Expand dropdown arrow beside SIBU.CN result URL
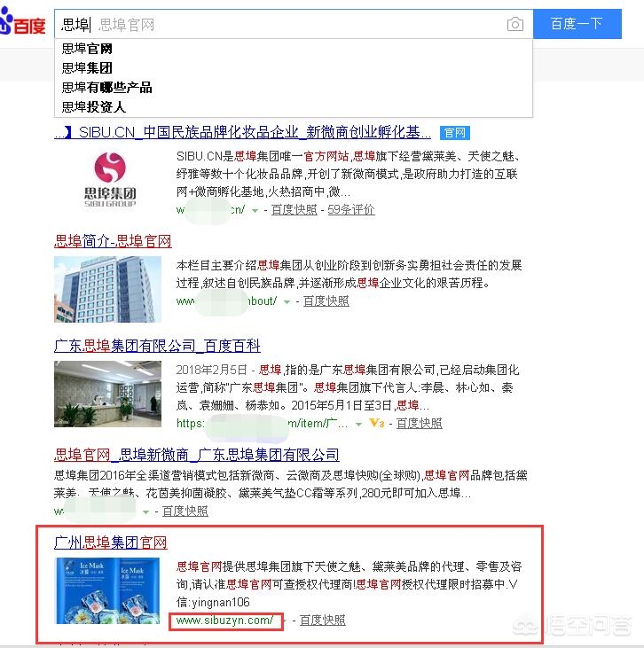Screen dimensions: 644x648 click(x=255, y=211)
